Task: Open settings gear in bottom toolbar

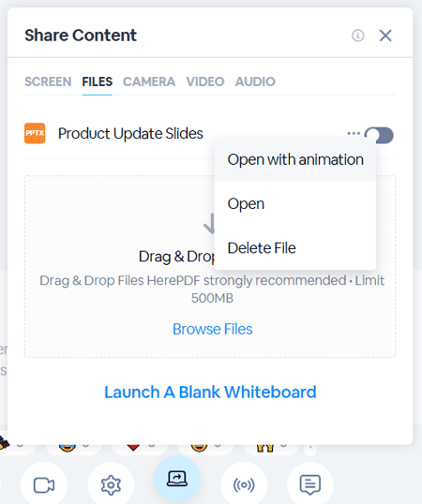Action: click(111, 485)
